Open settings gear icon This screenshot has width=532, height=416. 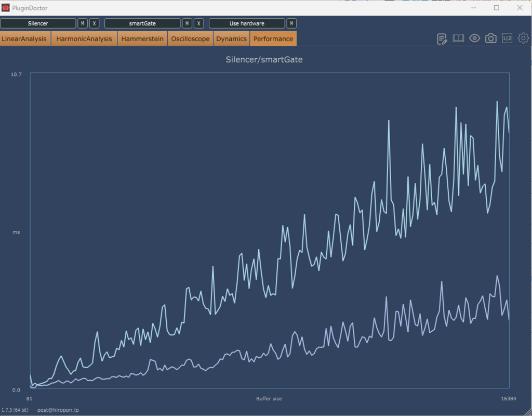(x=523, y=38)
